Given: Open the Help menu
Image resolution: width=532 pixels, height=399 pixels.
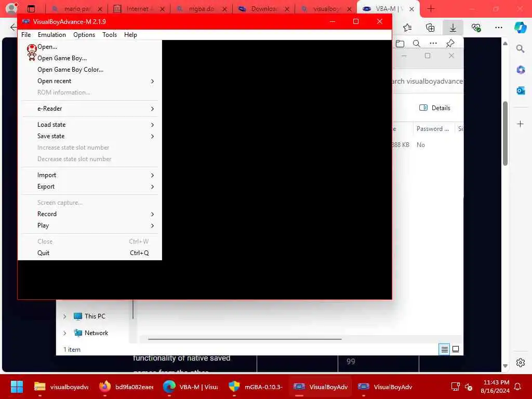Looking at the screenshot, I should [x=130, y=35].
